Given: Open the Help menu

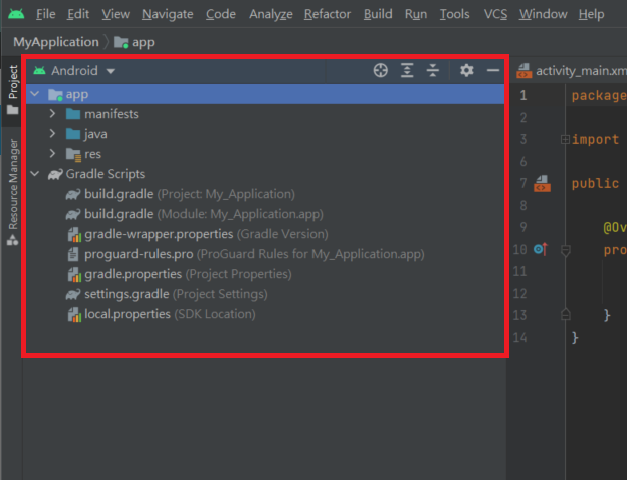Looking at the screenshot, I should pyautogui.click(x=591, y=14).
